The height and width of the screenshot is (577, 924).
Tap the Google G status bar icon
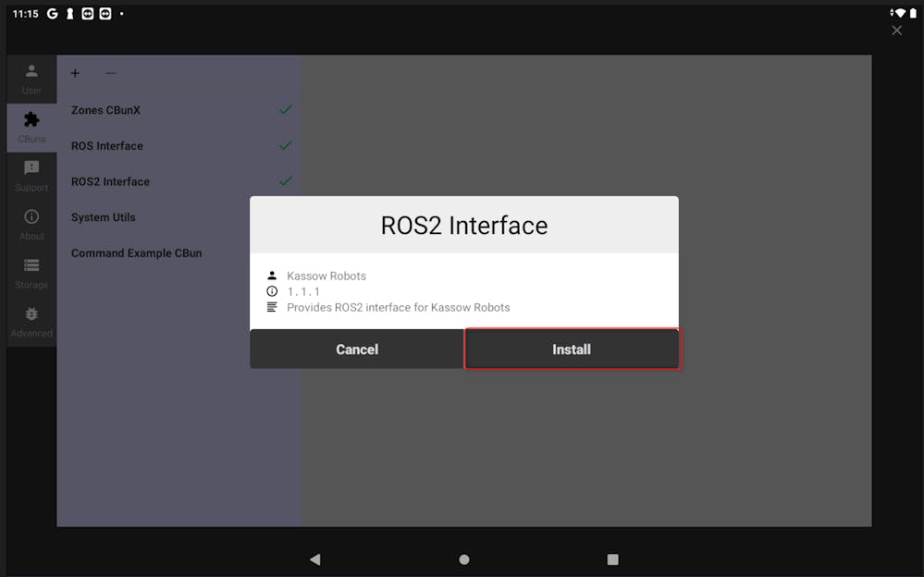tap(53, 14)
